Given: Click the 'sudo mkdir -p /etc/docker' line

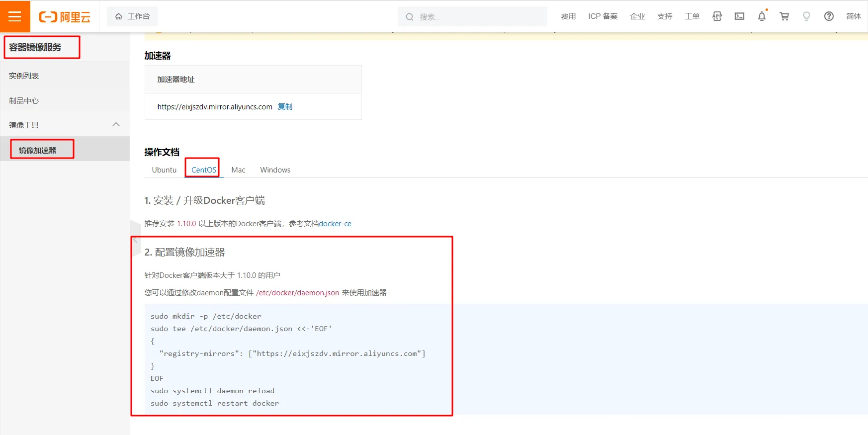Looking at the screenshot, I should coord(206,316).
